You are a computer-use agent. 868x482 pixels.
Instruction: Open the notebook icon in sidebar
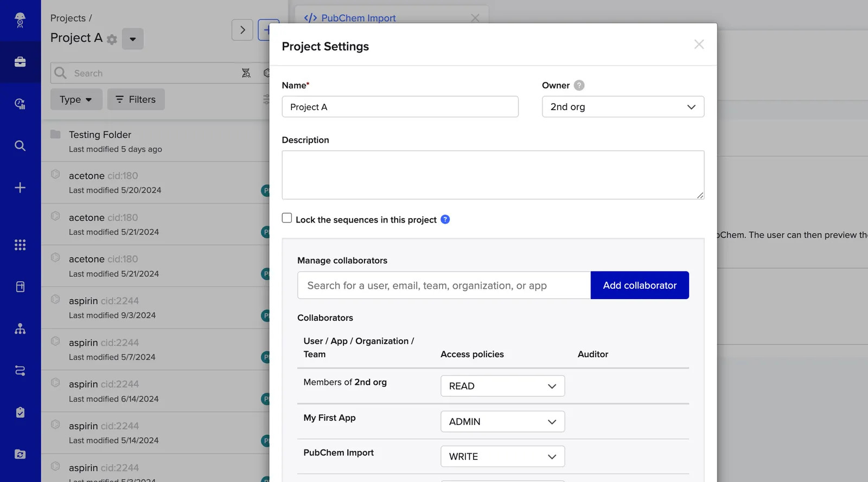[x=20, y=287]
